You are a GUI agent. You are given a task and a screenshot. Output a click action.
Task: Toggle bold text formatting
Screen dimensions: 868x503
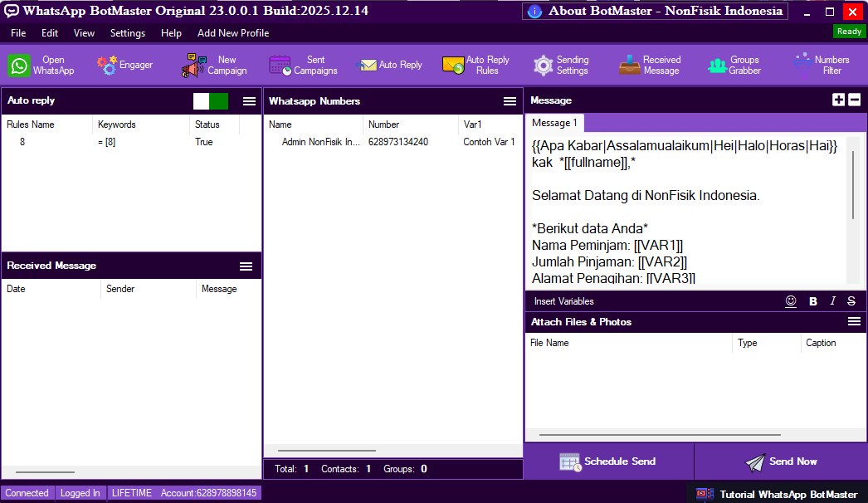point(813,301)
